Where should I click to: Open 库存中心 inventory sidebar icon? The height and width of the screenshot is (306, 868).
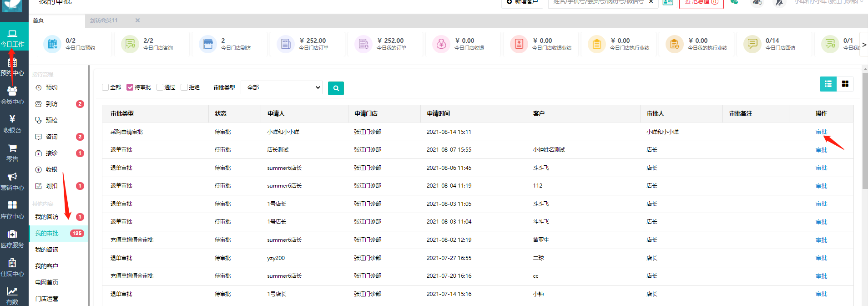click(12, 210)
